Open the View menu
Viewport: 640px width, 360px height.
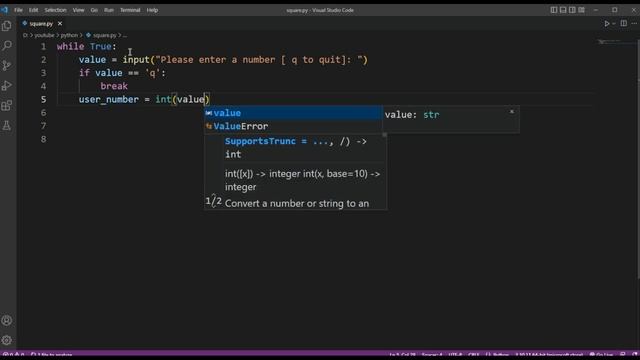click(x=78, y=10)
